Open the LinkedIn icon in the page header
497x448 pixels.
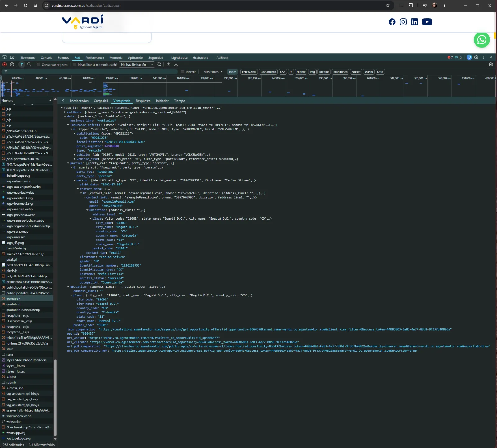tap(414, 22)
